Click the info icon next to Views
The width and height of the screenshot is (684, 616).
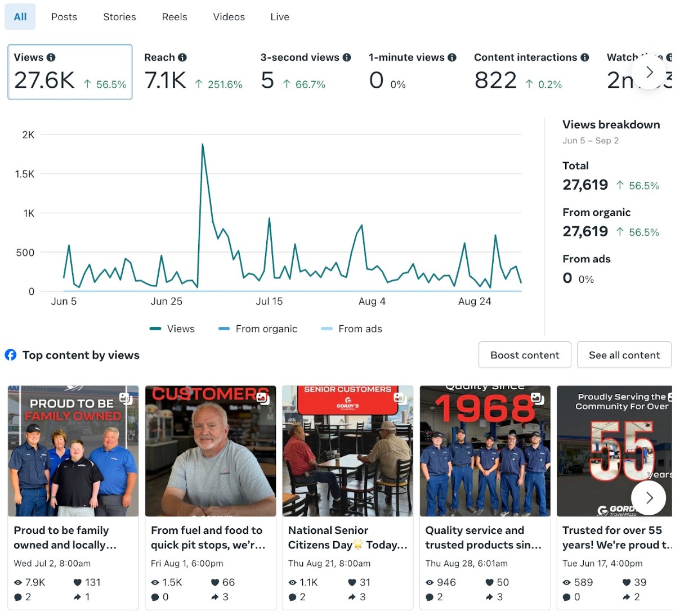[x=51, y=57]
